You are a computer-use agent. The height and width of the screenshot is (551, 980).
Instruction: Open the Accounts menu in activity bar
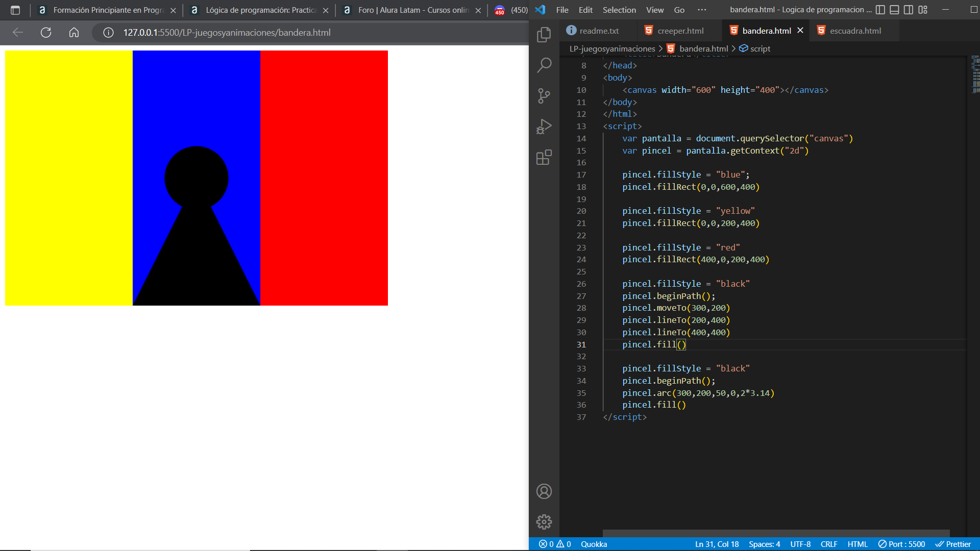click(x=544, y=491)
